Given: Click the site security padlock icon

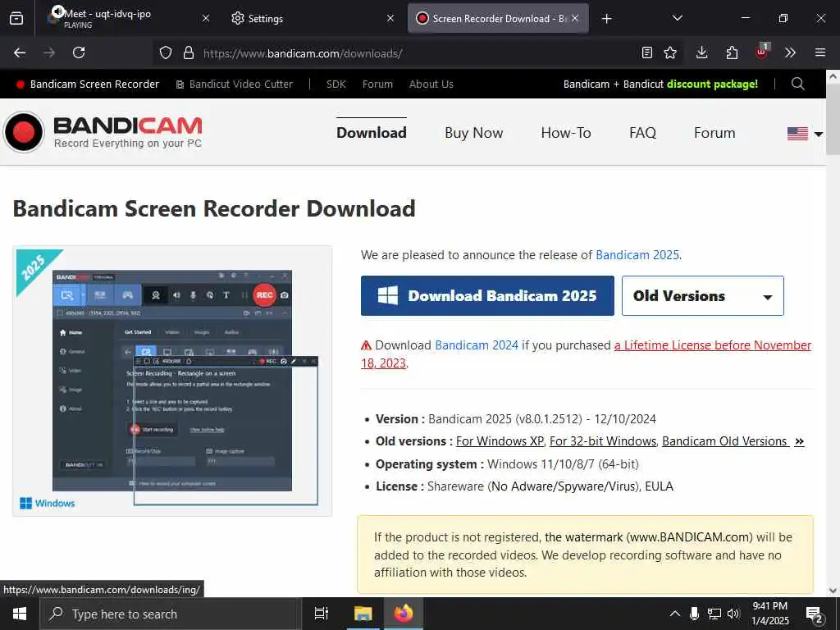Looking at the screenshot, I should (x=188, y=53).
